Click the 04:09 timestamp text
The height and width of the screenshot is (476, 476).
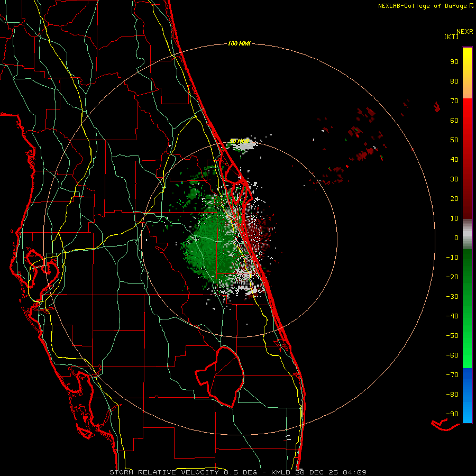[x=354, y=472]
